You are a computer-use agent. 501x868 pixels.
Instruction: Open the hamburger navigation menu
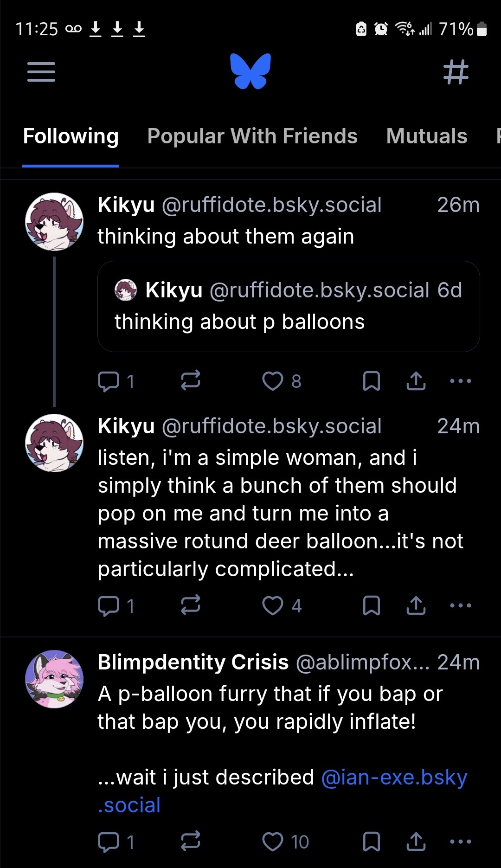[x=41, y=72]
